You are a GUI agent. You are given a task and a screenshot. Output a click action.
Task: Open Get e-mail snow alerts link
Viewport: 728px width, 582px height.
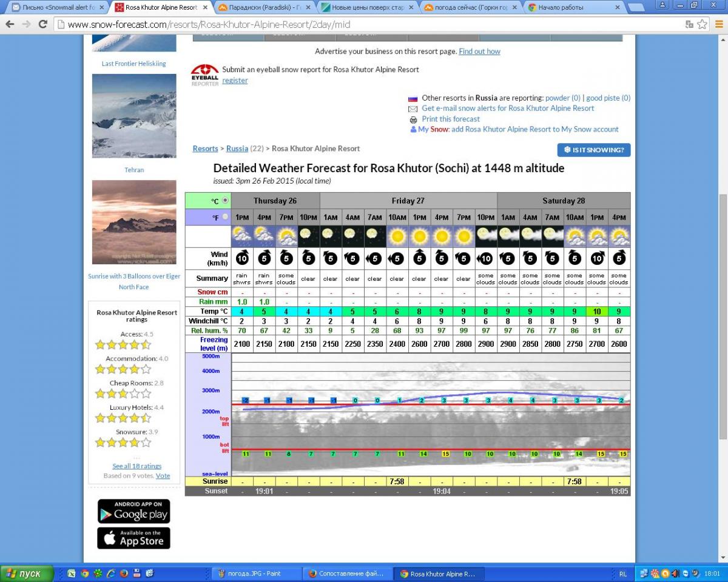(x=508, y=108)
